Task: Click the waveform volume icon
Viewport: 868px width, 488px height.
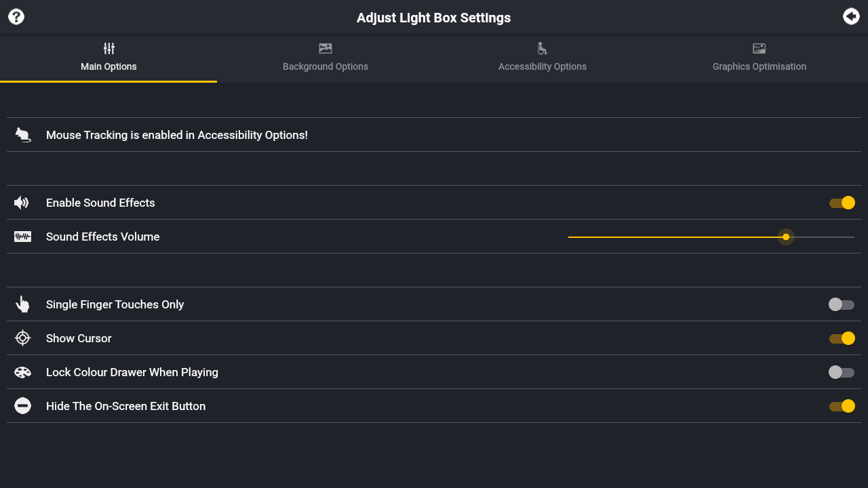Action: click(x=22, y=237)
